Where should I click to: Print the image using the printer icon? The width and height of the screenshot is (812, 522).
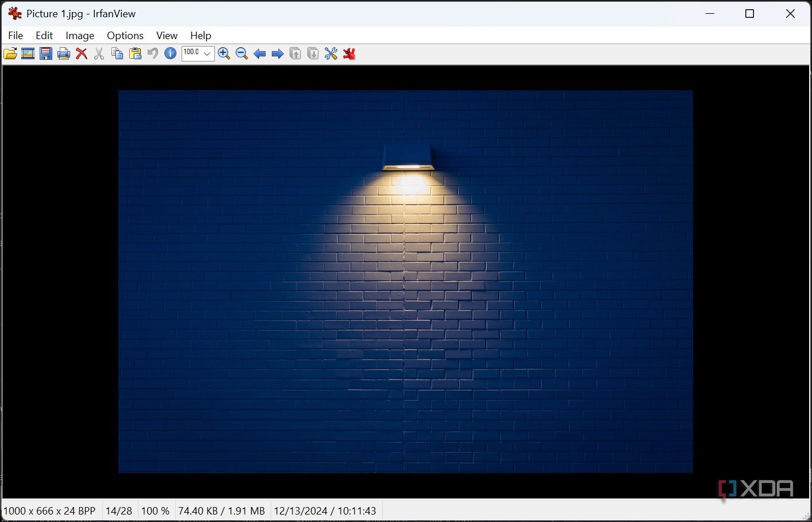[64, 54]
